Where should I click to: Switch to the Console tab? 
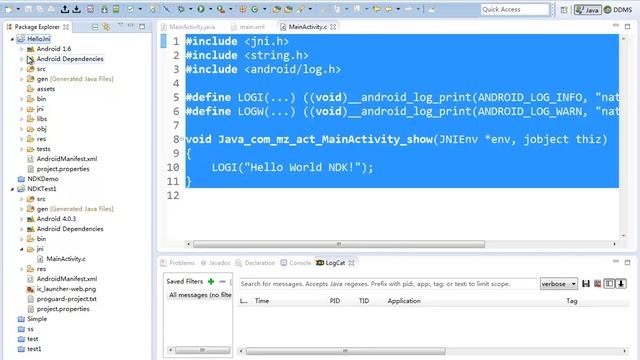(x=296, y=263)
